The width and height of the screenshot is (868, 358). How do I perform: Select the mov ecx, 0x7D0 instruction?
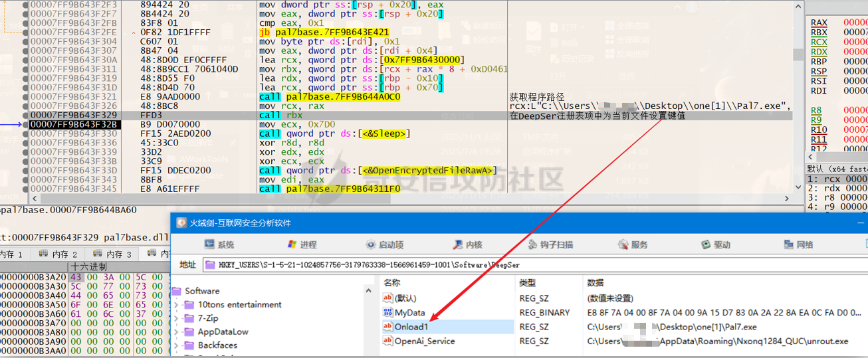tap(296, 124)
